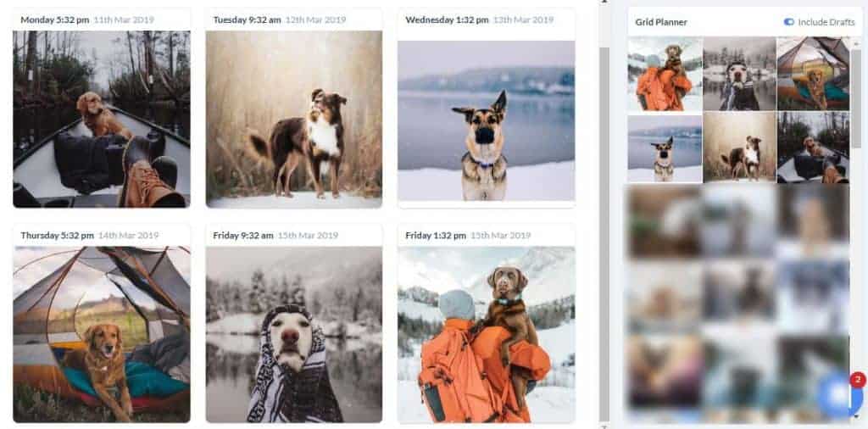Select German shepherd thumbnail in Grid Planner
This screenshot has width=868, height=429.
(665, 148)
